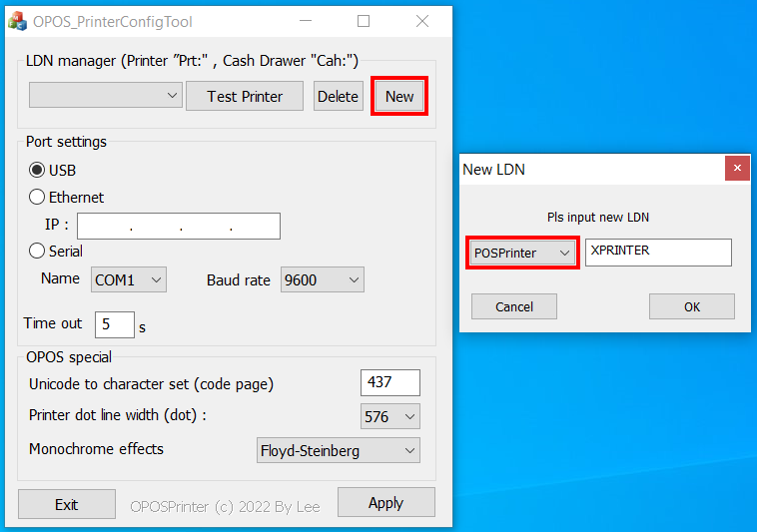Image resolution: width=757 pixels, height=532 pixels.
Task: Click the OPOS_PrinterConfigTool app icon in title bar
Action: [18, 21]
